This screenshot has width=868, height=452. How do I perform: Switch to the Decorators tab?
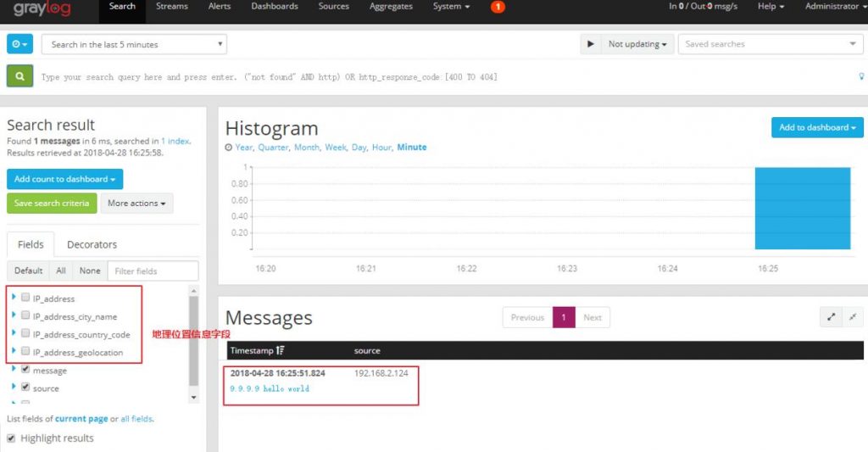(92, 244)
